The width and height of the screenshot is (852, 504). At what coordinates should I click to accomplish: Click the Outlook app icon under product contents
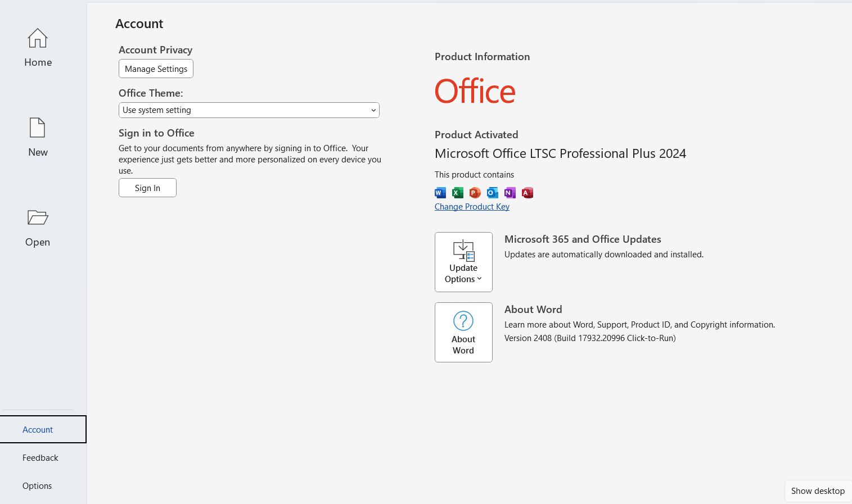tap(493, 193)
